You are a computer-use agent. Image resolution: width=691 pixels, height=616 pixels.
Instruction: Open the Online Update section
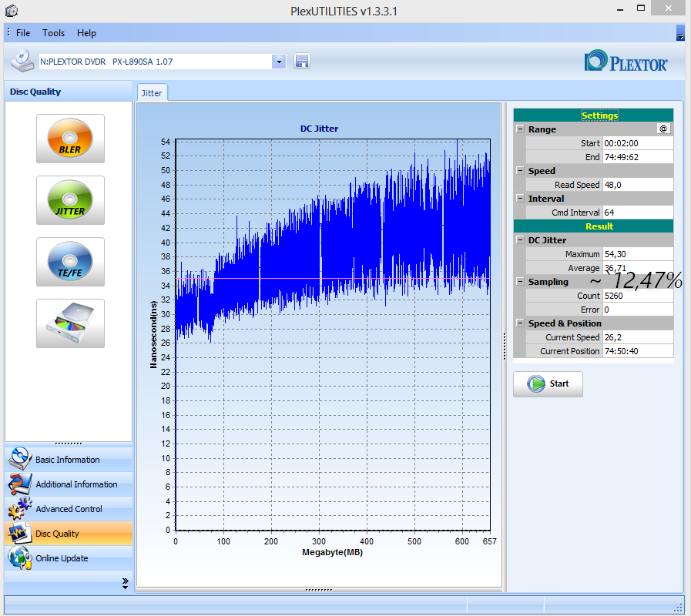tap(69, 558)
